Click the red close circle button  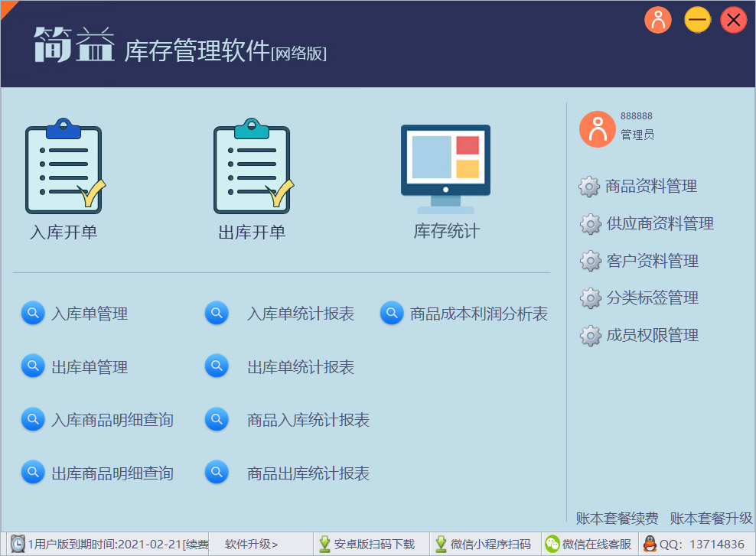click(733, 20)
